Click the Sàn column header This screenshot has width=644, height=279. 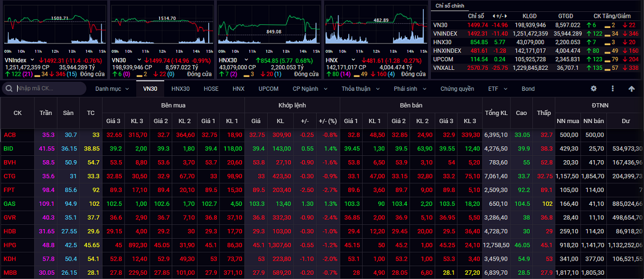point(68,113)
